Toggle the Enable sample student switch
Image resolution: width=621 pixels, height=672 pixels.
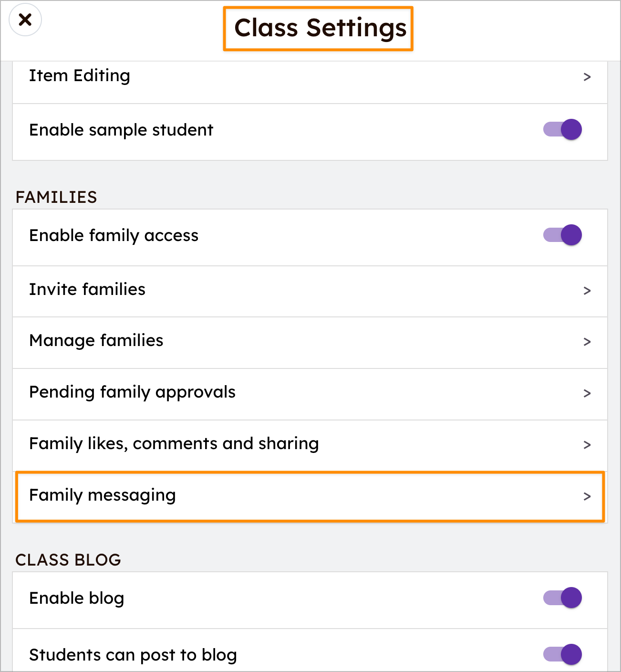tap(562, 129)
